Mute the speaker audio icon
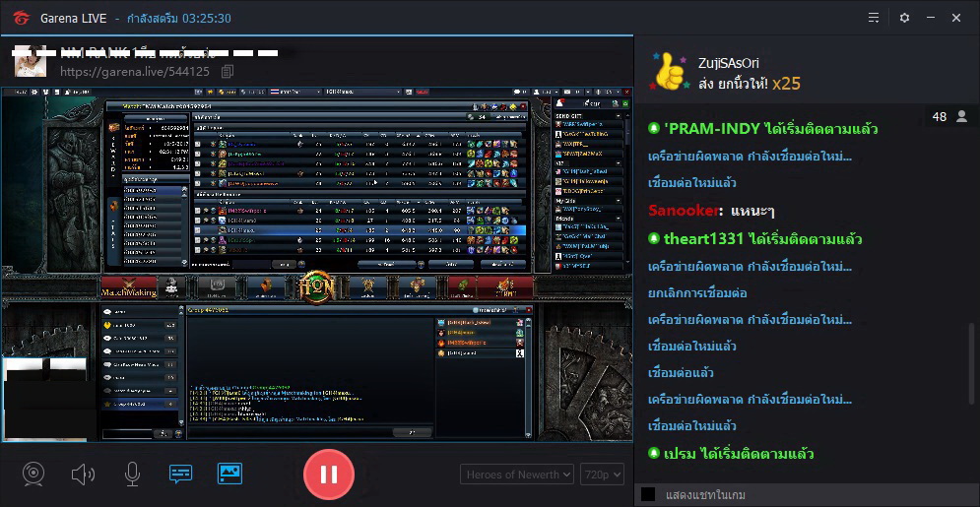The image size is (980, 507). [83, 475]
